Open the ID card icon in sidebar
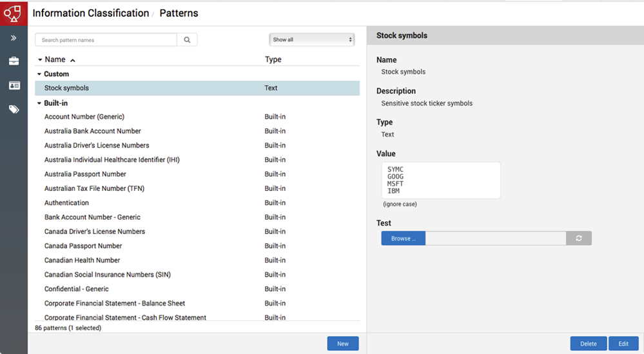The image size is (644, 354). (14, 85)
